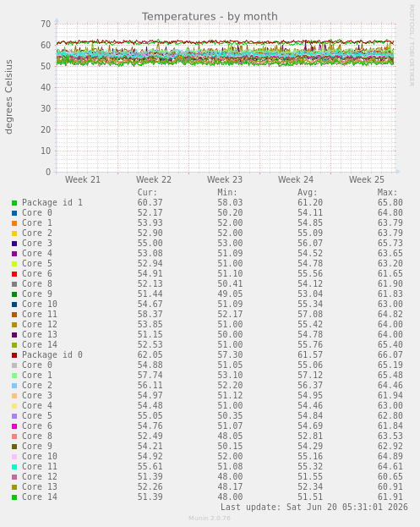Click the Core 9 label with Cur 54.21
Image resolution: width=420 pixels, height=527 pixels.
(37, 447)
